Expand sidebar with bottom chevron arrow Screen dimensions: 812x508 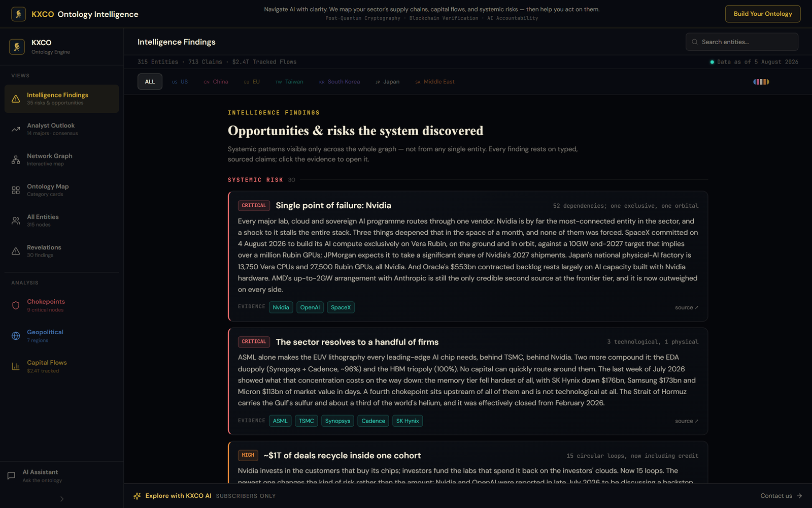click(62, 499)
